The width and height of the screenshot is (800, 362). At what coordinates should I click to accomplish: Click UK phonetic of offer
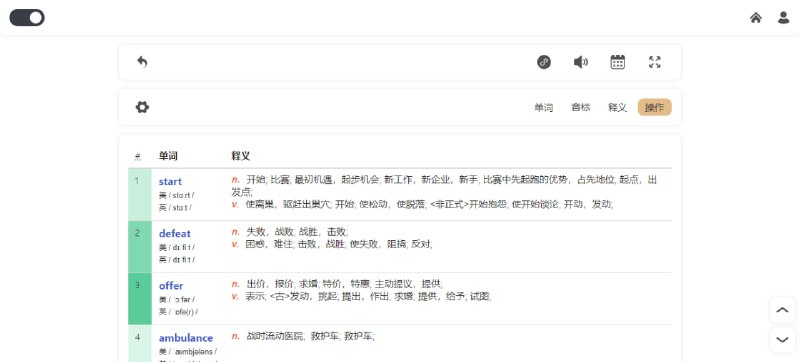(178, 312)
